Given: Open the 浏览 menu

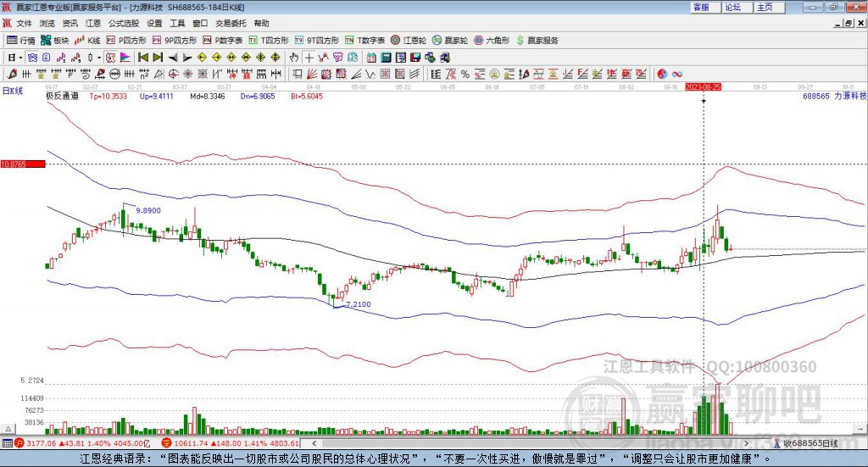Looking at the screenshot, I should 47,23.
